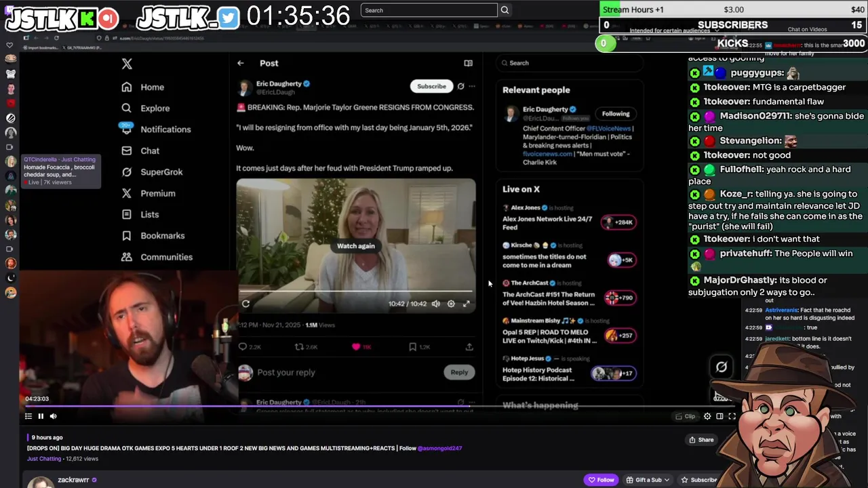Click Watch again on the video
This screenshot has height=488, width=868.
pyautogui.click(x=356, y=246)
